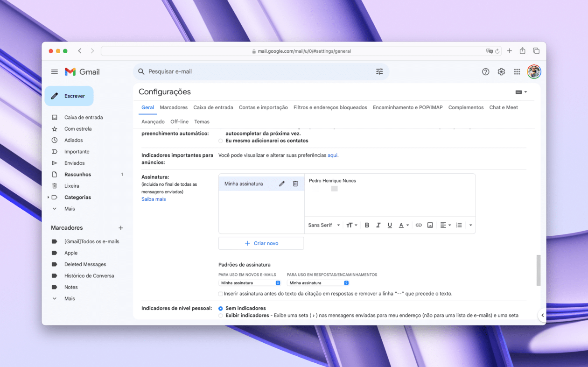Choose Eu mesmo adicionarei os contatos

tap(221, 141)
